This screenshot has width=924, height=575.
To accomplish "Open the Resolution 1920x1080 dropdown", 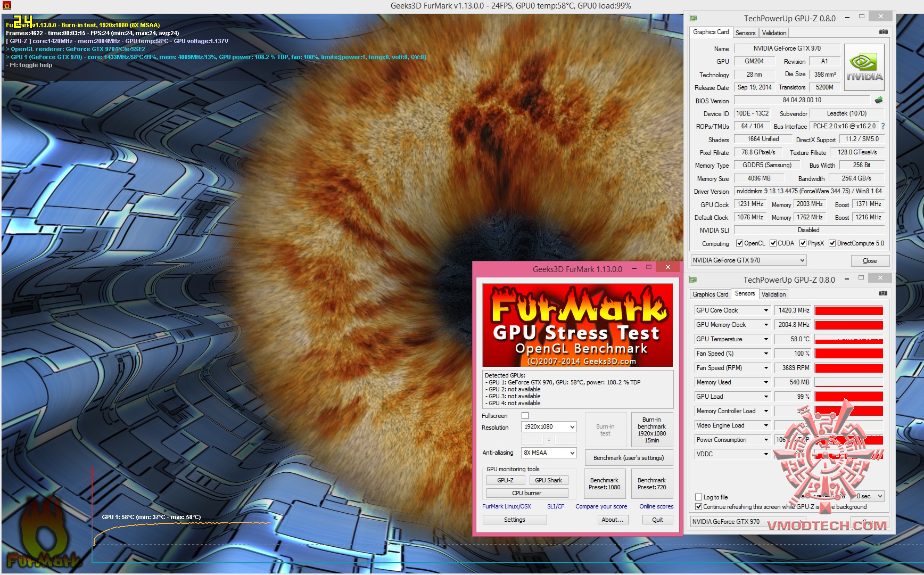I will [549, 426].
